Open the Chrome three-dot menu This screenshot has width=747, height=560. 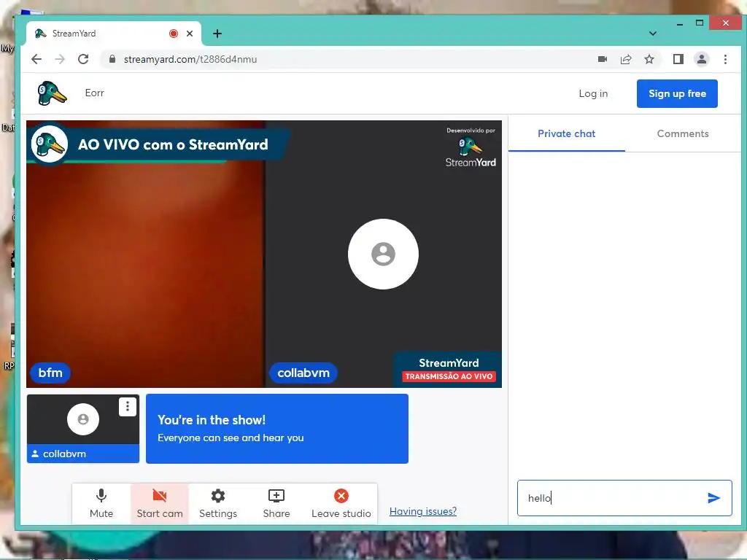(725, 59)
